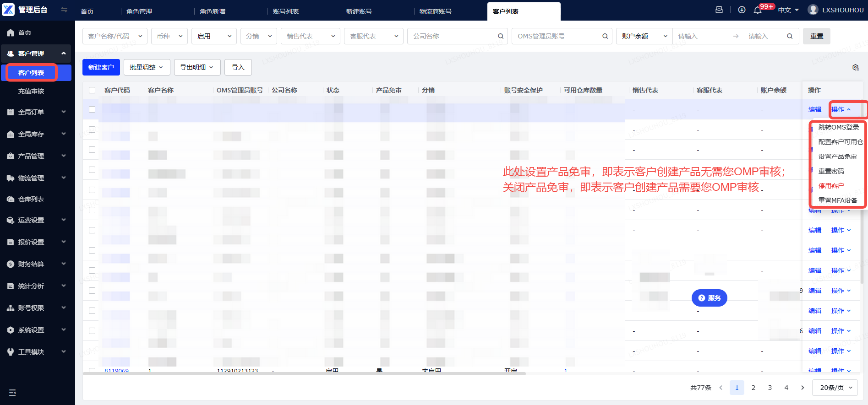868x405 pixels.
Task: Open the 中文 language switcher
Action: (x=788, y=10)
